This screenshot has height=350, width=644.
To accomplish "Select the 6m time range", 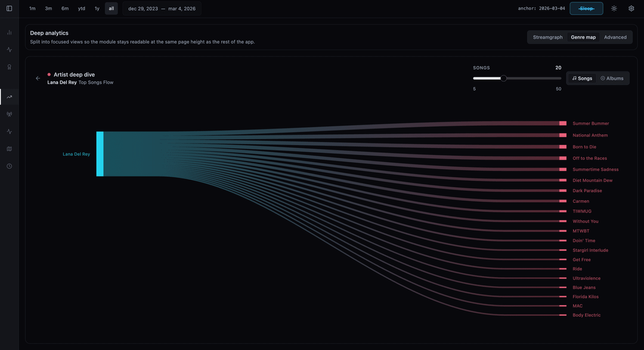I will pos(65,8).
